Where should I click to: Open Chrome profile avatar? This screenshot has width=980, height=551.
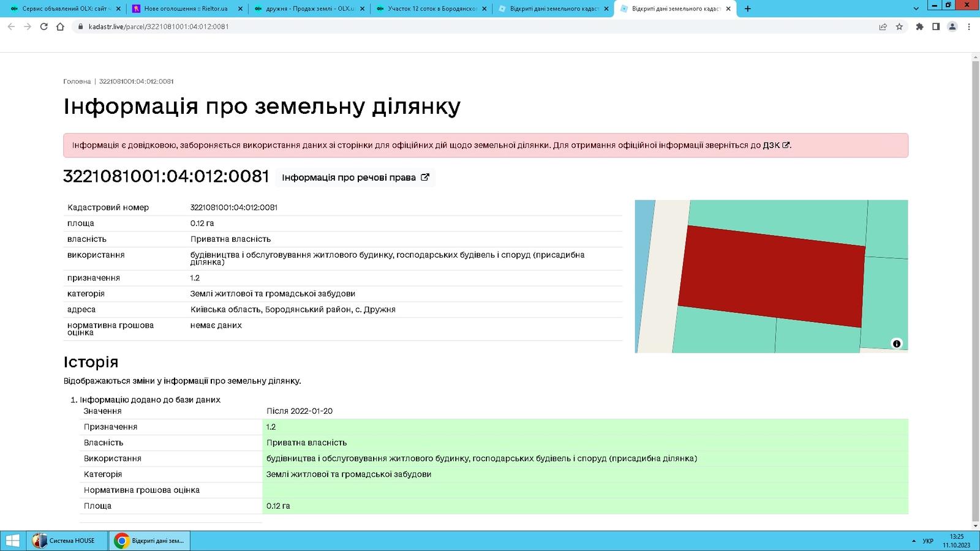[x=952, y=27]
